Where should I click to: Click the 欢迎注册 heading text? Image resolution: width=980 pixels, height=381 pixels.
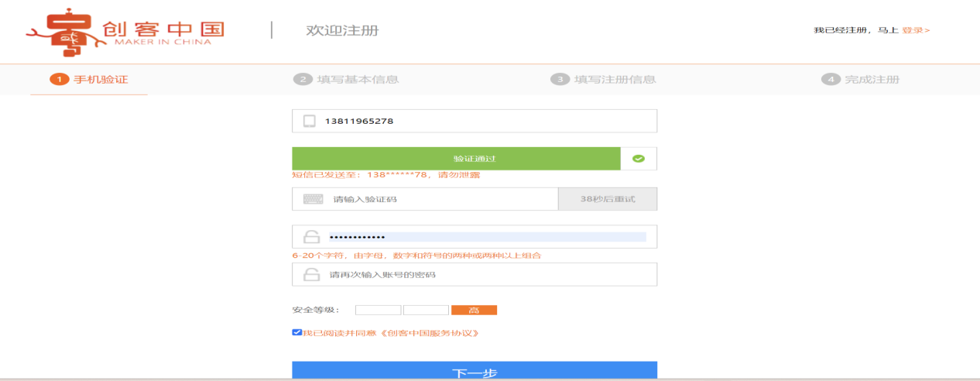point(342,30)
